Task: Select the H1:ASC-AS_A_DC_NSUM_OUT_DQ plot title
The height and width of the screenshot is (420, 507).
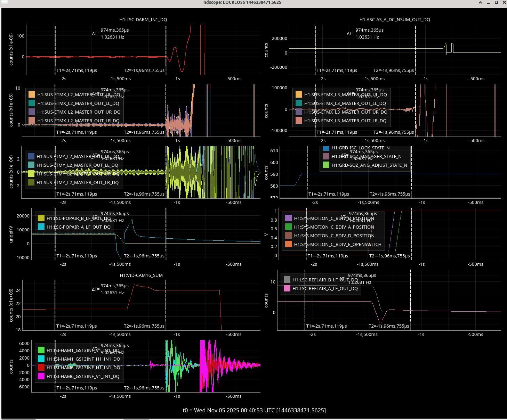Action: pyautogui.click(x=395, y=20)
